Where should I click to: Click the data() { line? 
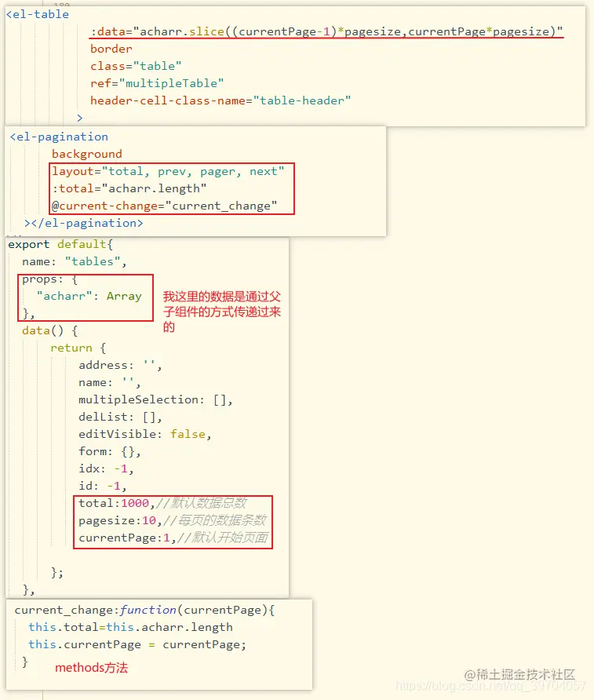(50, 331)
